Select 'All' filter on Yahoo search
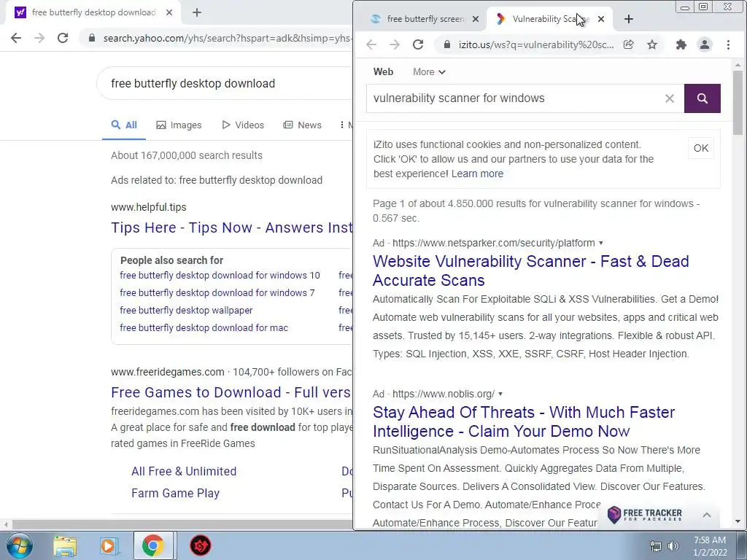Viewport: 747px width, 560px height. [124, 125]
